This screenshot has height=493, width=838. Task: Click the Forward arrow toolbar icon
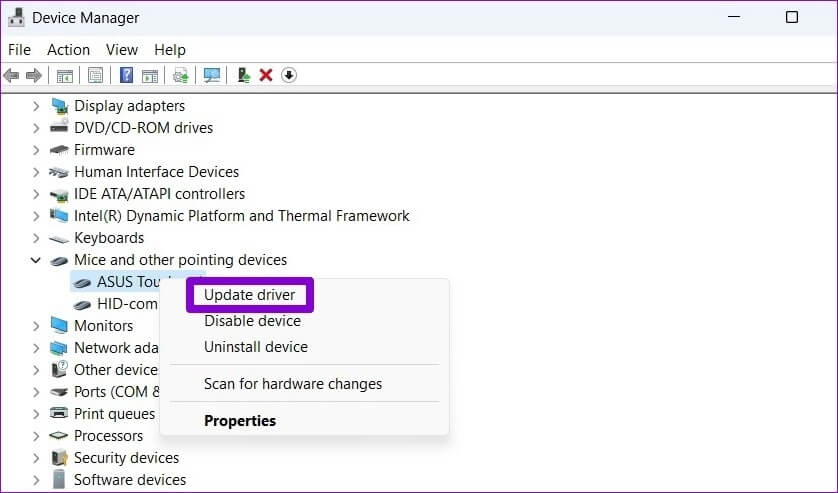pyautogui.click(x=34, y=75)
